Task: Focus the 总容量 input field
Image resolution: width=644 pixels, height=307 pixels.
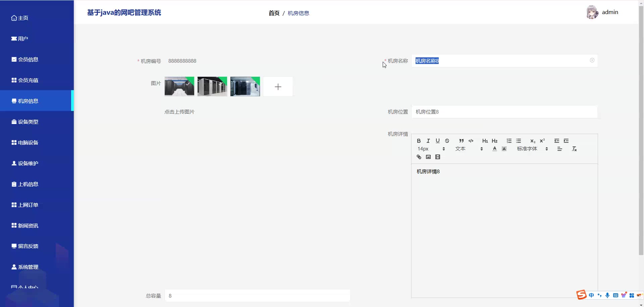Action: point(258,296)
